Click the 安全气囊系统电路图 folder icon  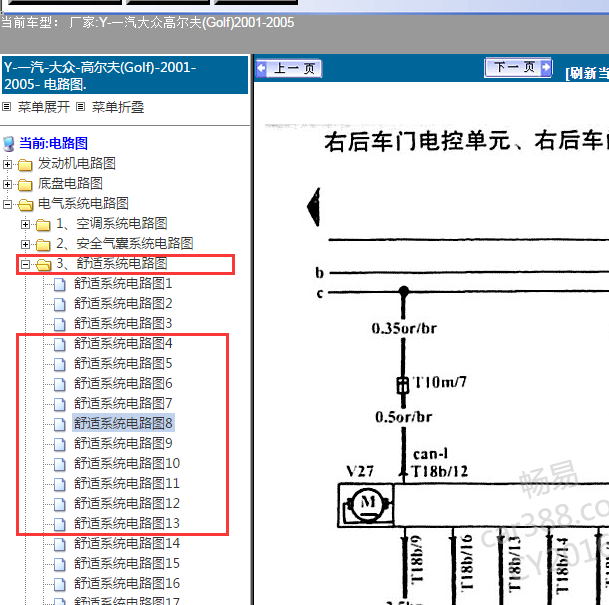[43, 245]
